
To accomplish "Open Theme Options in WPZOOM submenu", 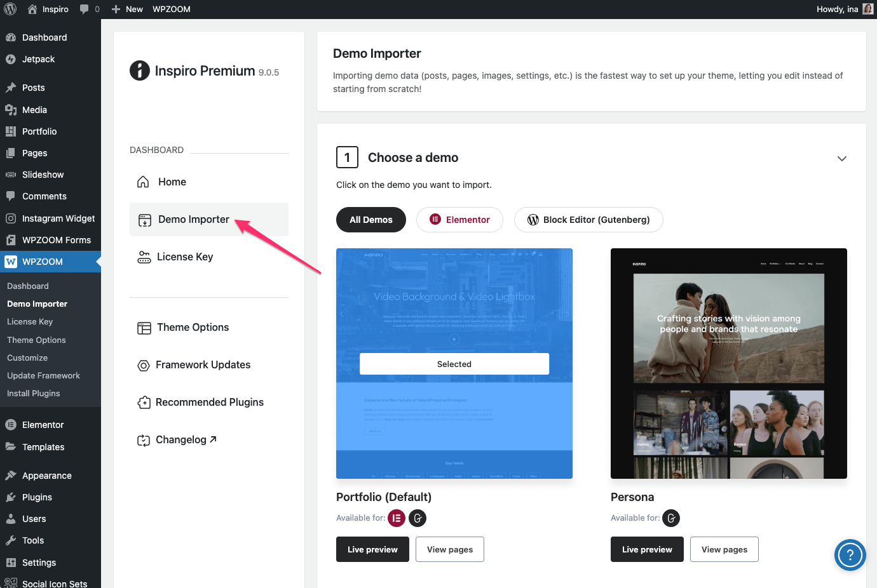I will click(x=36, y=340).
